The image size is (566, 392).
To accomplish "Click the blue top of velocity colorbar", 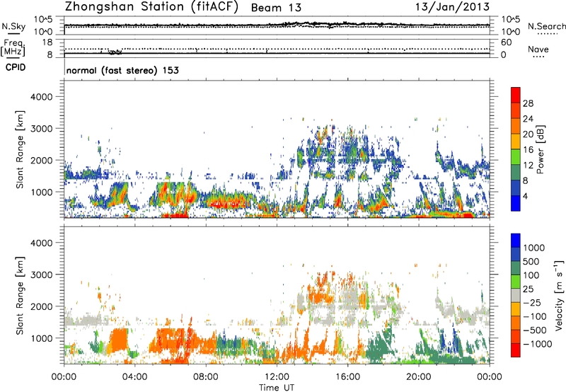I will click(x=516, y=241).
